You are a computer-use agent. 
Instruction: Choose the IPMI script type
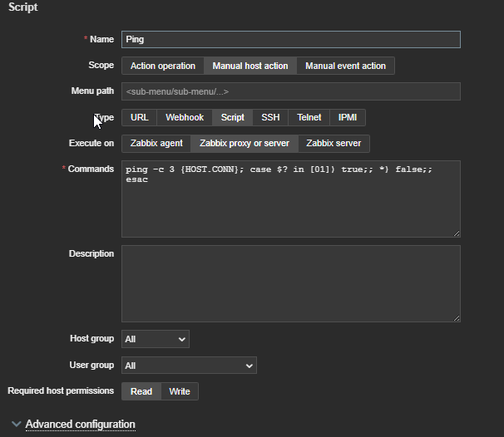click(348, 118)
